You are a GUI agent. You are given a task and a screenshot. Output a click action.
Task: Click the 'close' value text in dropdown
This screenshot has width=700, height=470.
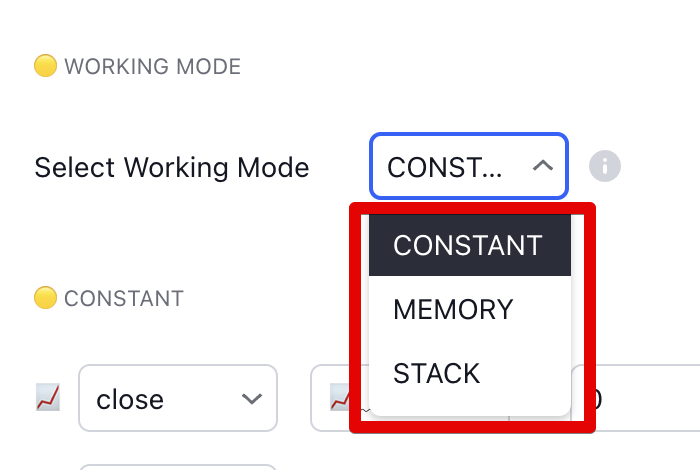click(130, 400)
